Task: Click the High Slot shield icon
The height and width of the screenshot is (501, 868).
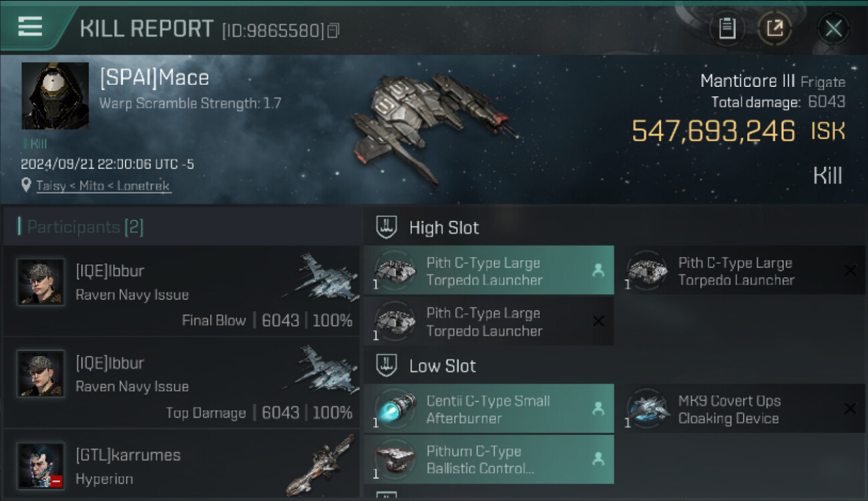Action: [x=386, y=227]
